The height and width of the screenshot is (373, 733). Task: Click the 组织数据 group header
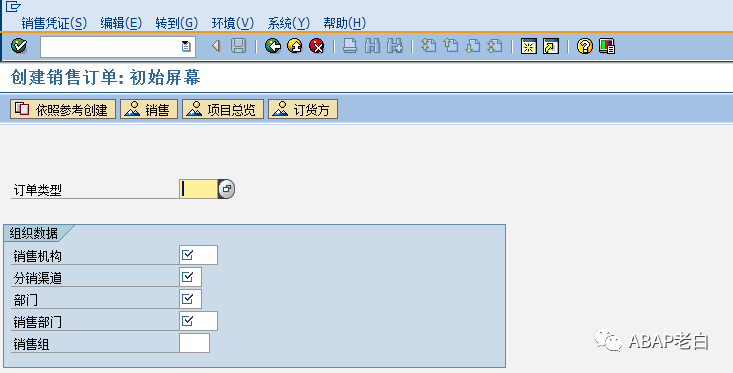point(34,233)
